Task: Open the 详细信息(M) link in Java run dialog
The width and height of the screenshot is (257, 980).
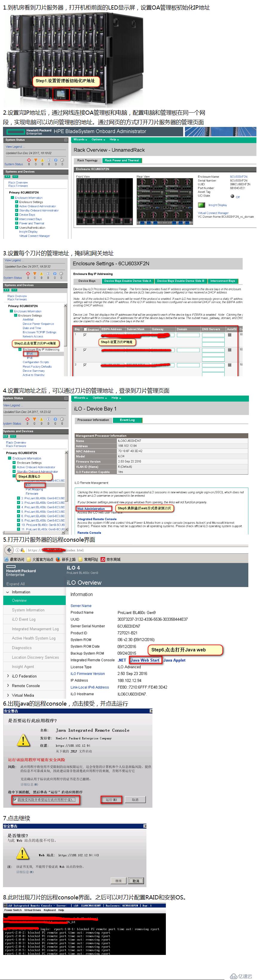Action: coord(29,784)
